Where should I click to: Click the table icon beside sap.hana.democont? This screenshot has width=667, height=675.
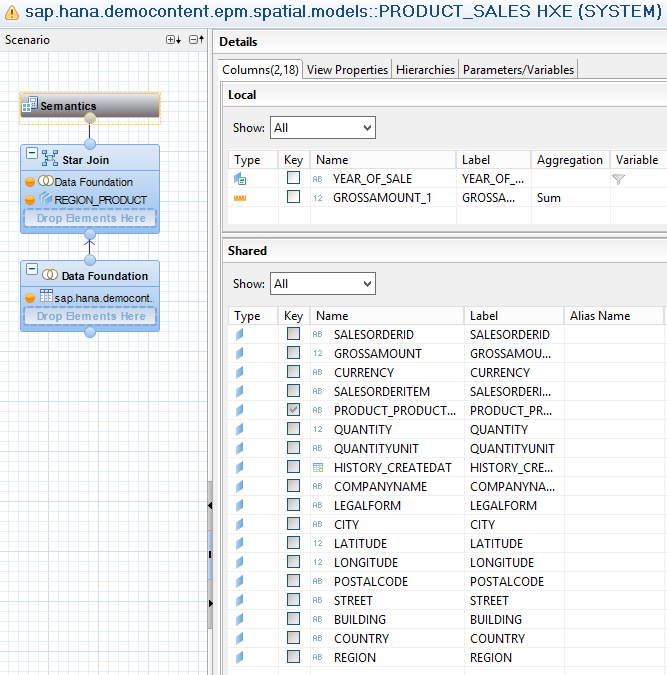46,296
